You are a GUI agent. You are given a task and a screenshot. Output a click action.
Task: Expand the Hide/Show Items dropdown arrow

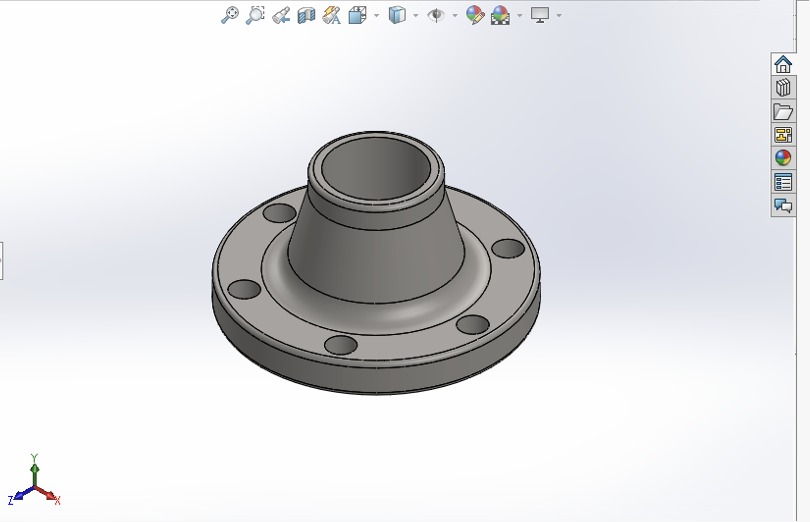pyautogui.click(x=455, y=16)
